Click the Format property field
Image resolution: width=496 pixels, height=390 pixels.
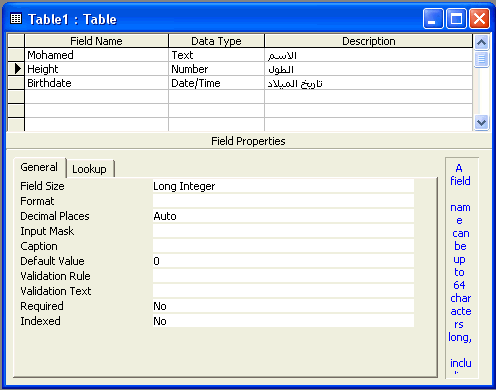(x=283, y=201)
